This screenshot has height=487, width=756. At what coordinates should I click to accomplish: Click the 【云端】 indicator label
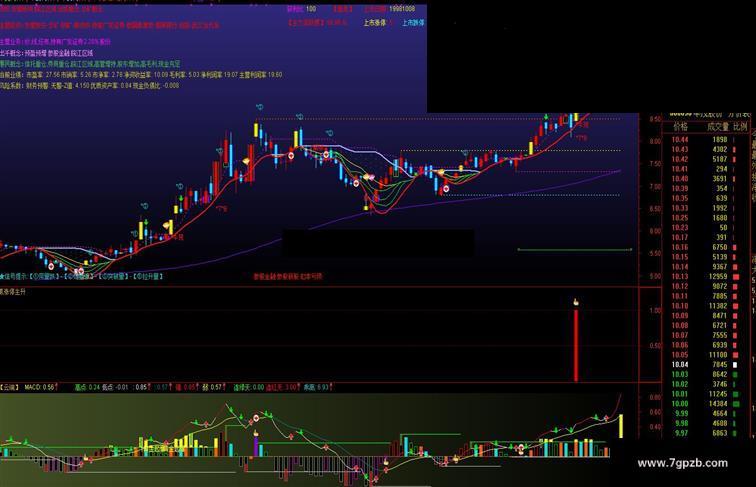point(10,387)
